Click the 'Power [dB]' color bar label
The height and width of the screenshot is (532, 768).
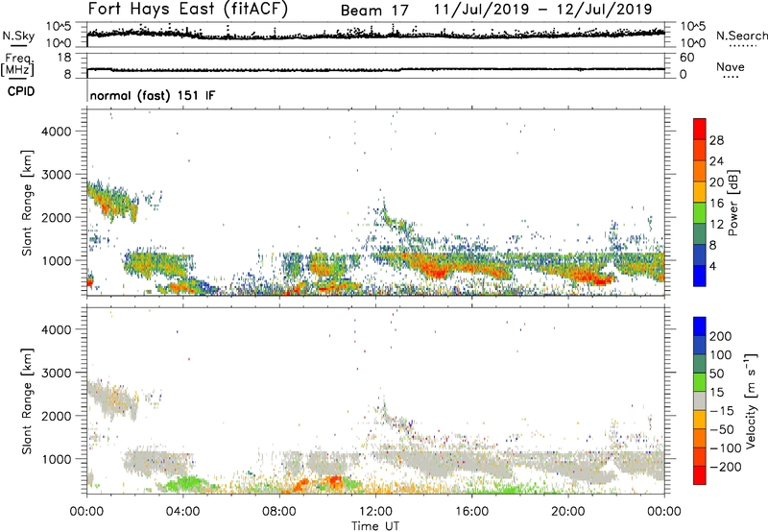732,203
